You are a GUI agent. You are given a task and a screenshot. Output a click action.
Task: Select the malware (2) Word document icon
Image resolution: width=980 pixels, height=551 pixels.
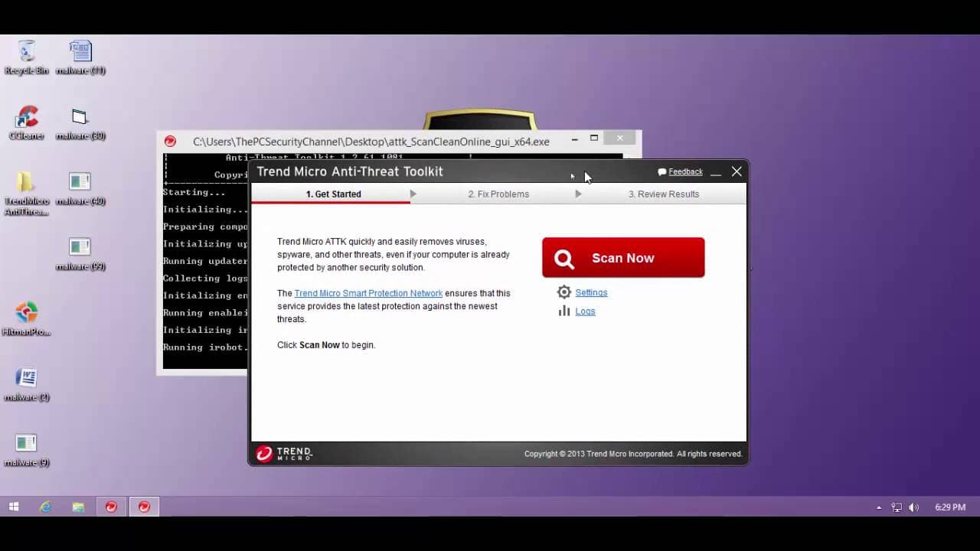[27, 384]
